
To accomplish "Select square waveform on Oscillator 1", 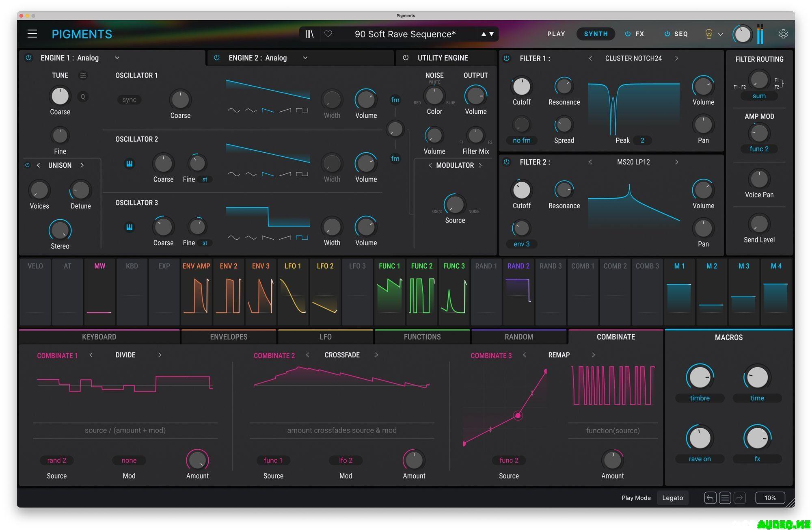I will click(x=302, y=110).
